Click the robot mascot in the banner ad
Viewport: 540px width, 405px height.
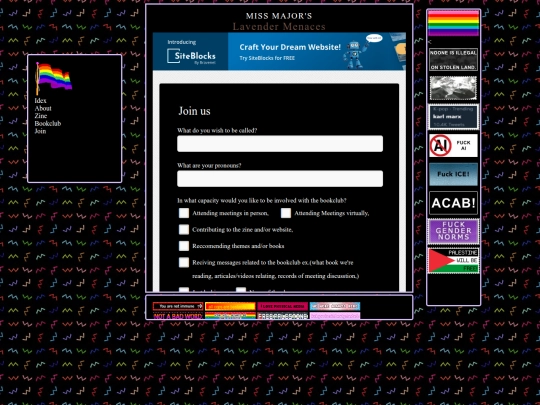[354, 54]
